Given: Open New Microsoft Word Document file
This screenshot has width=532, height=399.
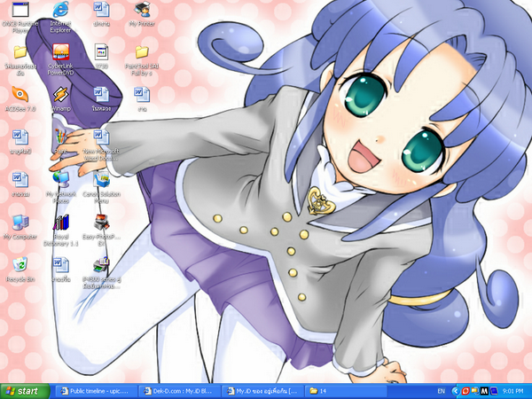Looking at the screenshot, I should point(101,137).
